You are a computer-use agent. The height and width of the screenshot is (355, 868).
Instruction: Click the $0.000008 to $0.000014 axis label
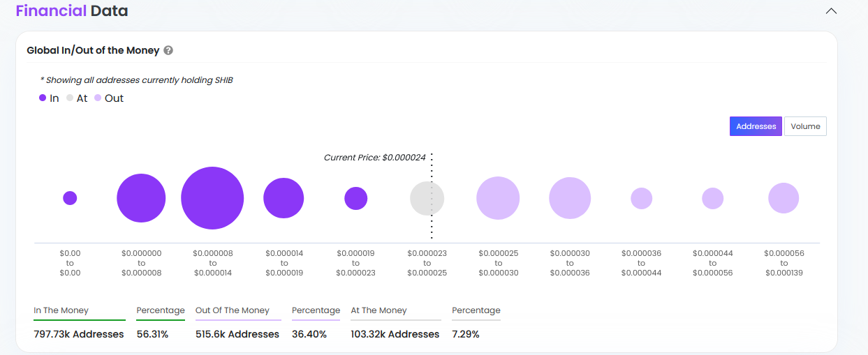tap(212, 263)
